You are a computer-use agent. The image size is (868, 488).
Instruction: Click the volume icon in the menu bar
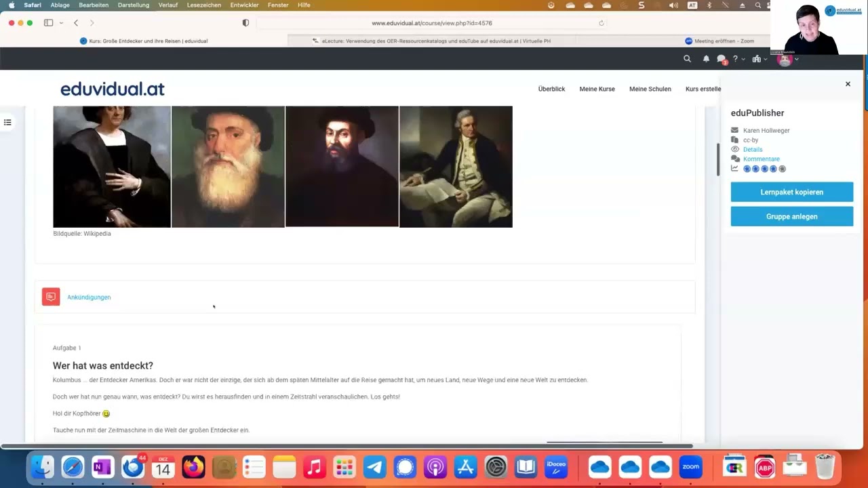tap(673, 5)
